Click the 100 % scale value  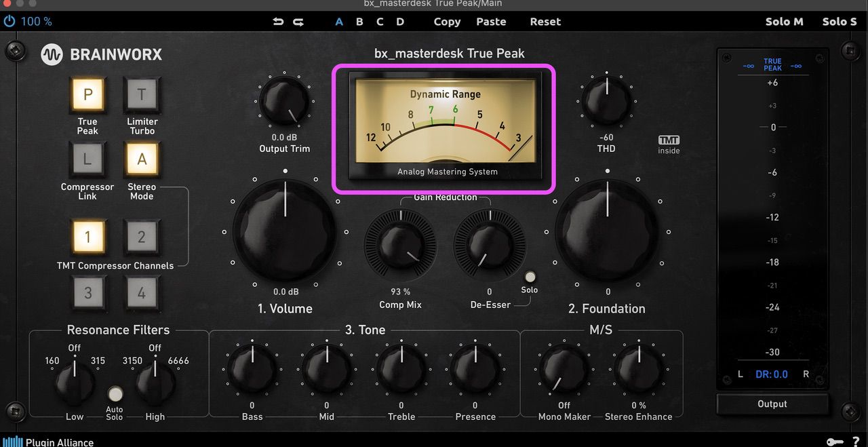pos(37,22)
